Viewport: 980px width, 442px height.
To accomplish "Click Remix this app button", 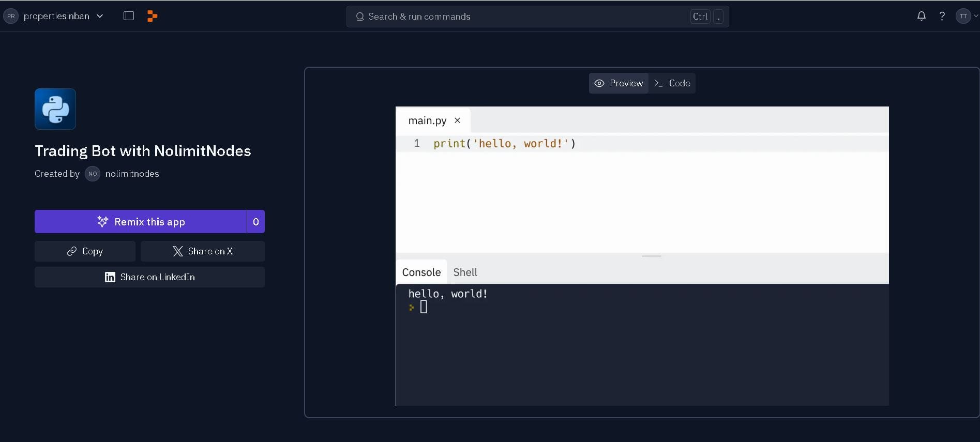I will pos(141,222).
